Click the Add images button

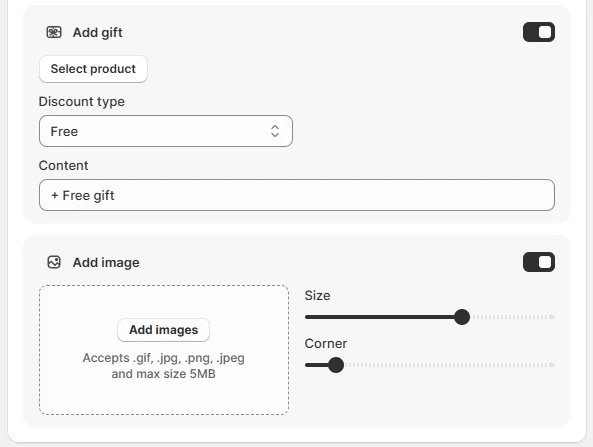point(163,330)
